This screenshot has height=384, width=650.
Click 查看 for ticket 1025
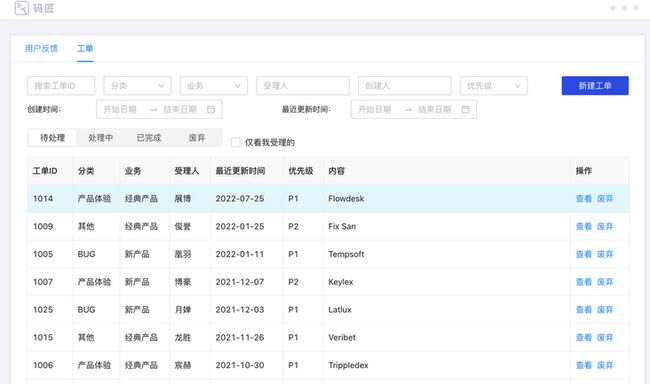584,310
